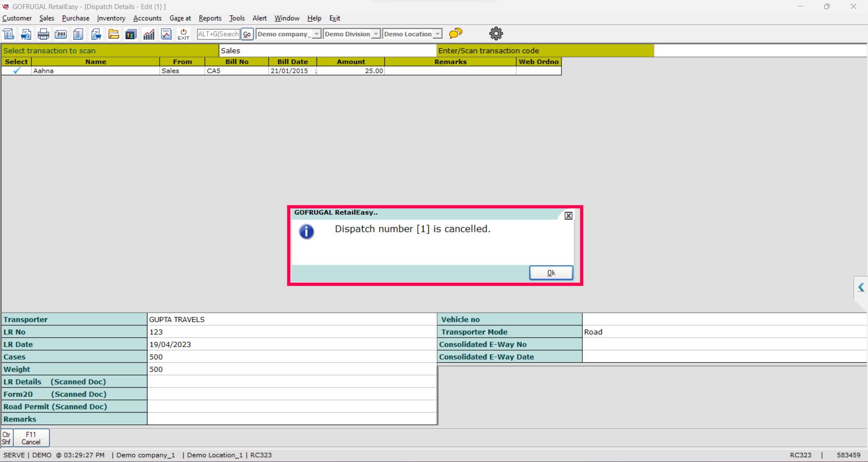Click the Cases value field
This screenshot has width=868, height=462.
[292, 357]
